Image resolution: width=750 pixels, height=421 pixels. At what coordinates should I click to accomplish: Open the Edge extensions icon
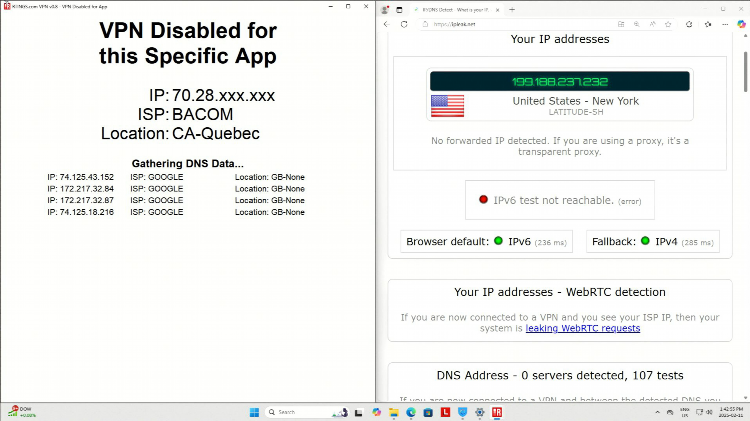tap(708, 24)
